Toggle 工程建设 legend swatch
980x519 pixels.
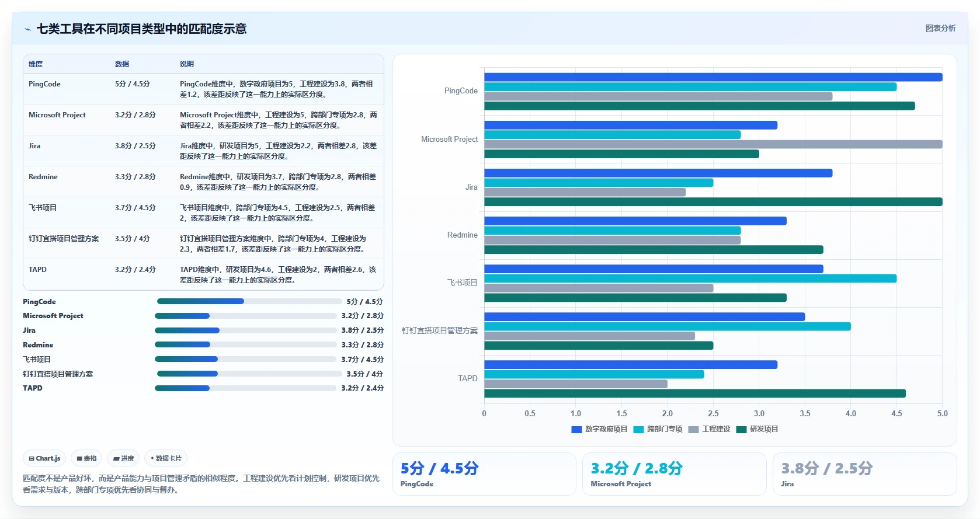(x=693, y=429)
